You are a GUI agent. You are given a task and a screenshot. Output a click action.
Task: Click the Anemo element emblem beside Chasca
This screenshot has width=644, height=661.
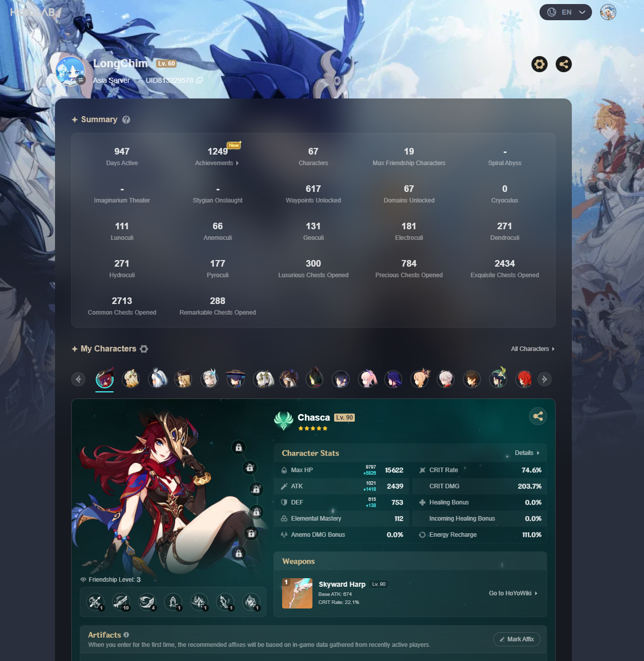tap(284, 420)
